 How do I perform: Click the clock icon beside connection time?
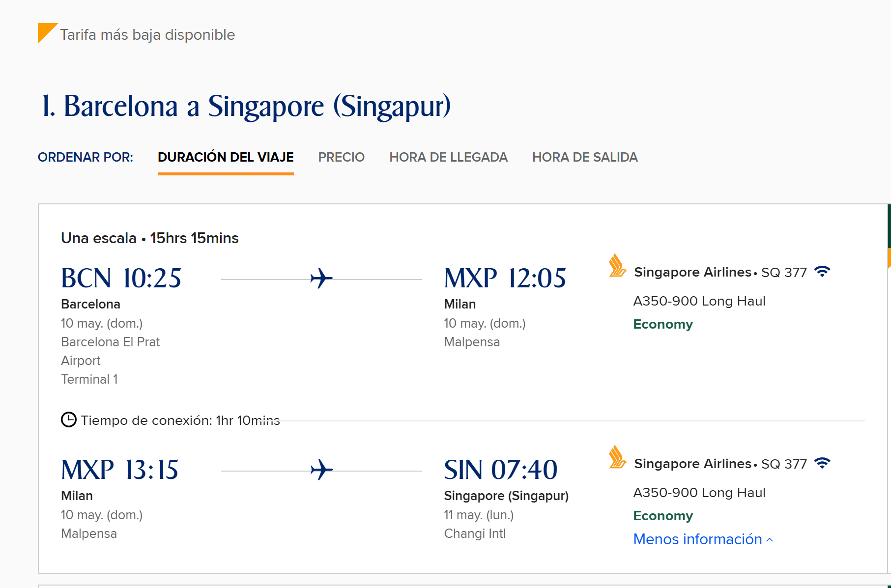(x=69, y=420)
